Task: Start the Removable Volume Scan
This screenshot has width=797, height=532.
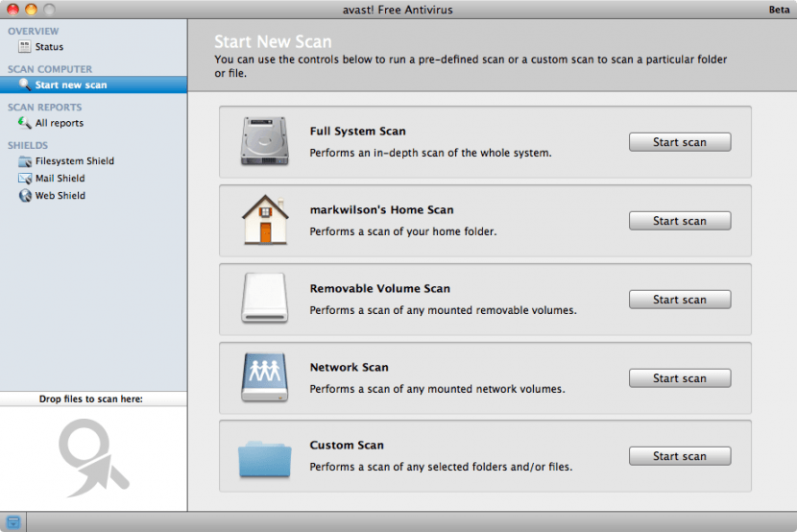Action: (680, 300)
